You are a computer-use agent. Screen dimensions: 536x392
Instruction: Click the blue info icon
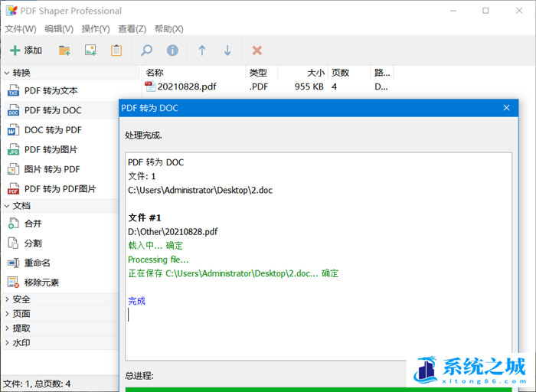(x=172, y=51)
